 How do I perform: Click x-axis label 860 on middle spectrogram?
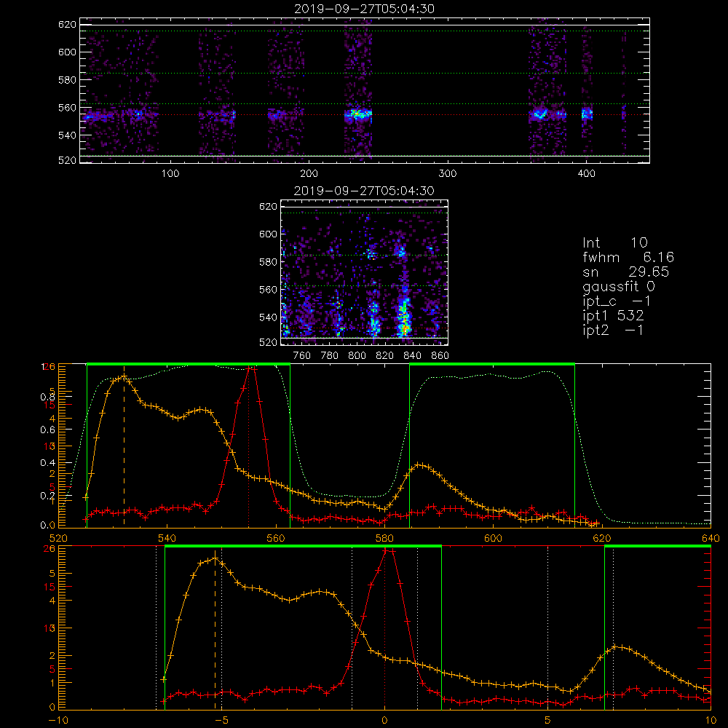click(440, 356)
